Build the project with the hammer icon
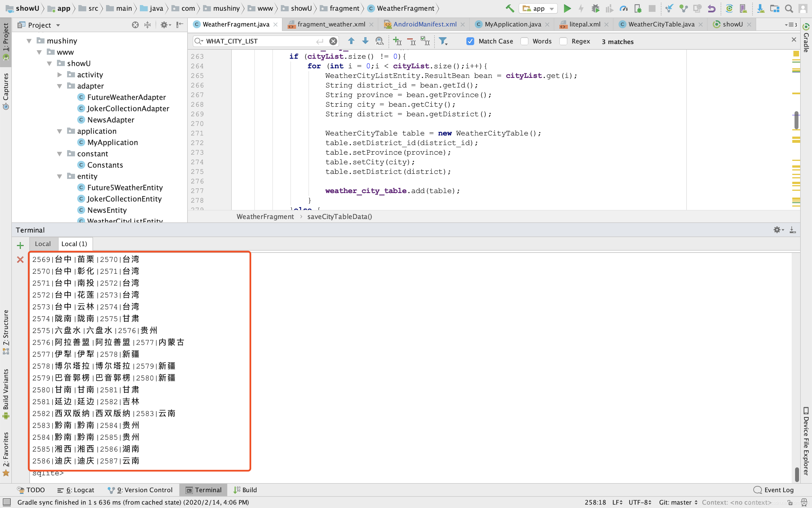The width and height of the screenshot is (812, 508). 510,8
